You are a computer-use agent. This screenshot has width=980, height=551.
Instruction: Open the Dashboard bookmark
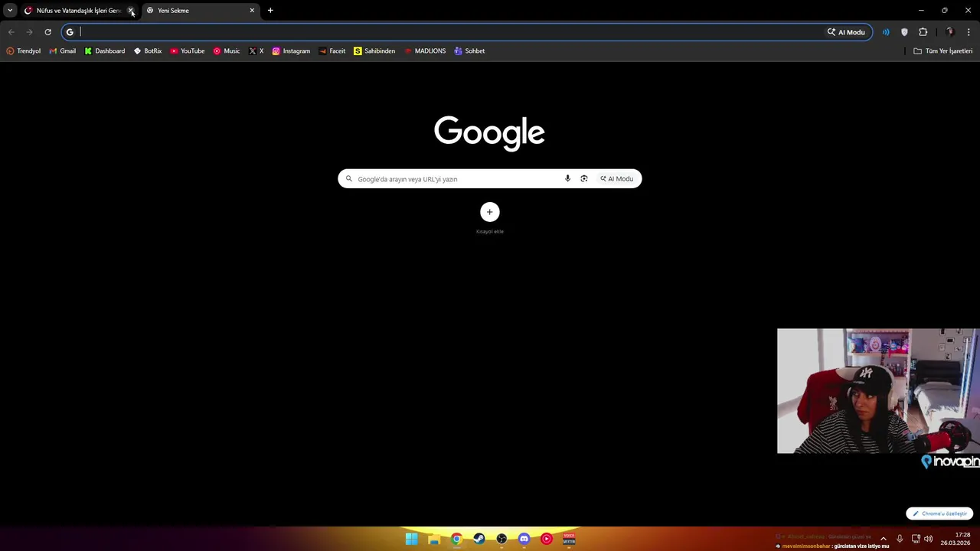point(105,51)
